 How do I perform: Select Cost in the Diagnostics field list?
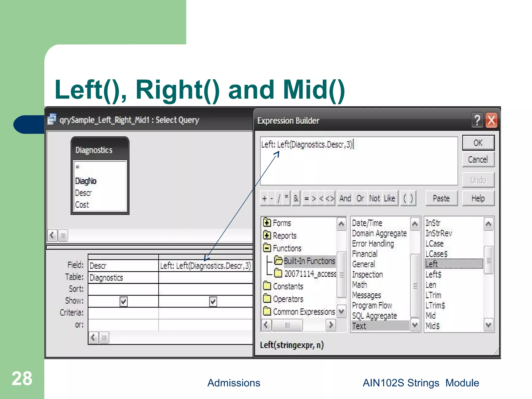click(82, 205)
